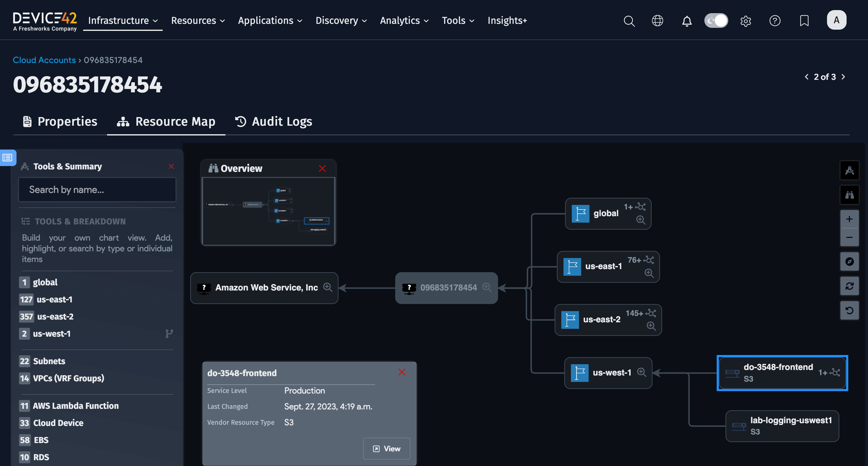Click the search magnifier in the top bar
Screen dimensions: 868x466
click(x=629, y=21)
